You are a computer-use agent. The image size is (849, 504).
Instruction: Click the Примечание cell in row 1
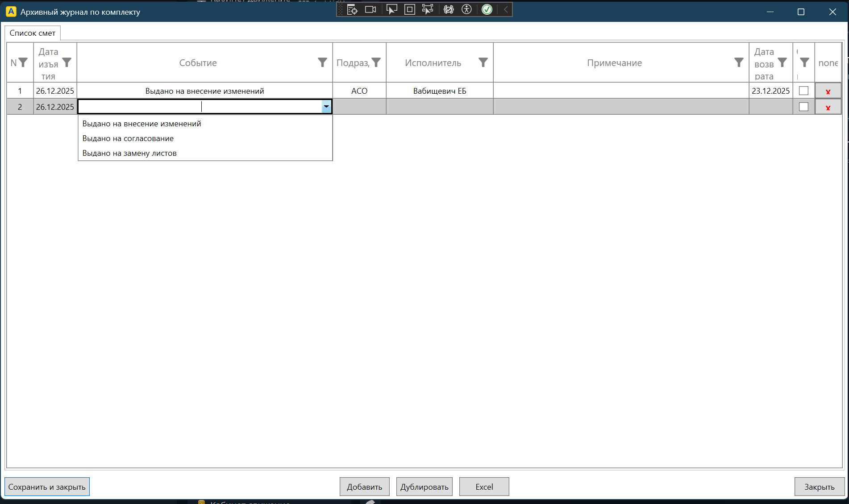point(620,91)
